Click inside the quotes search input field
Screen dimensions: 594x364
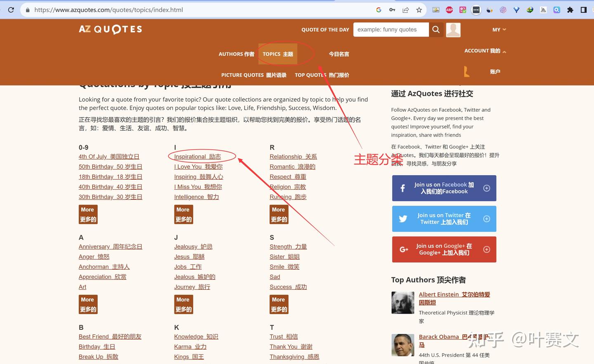391,29
